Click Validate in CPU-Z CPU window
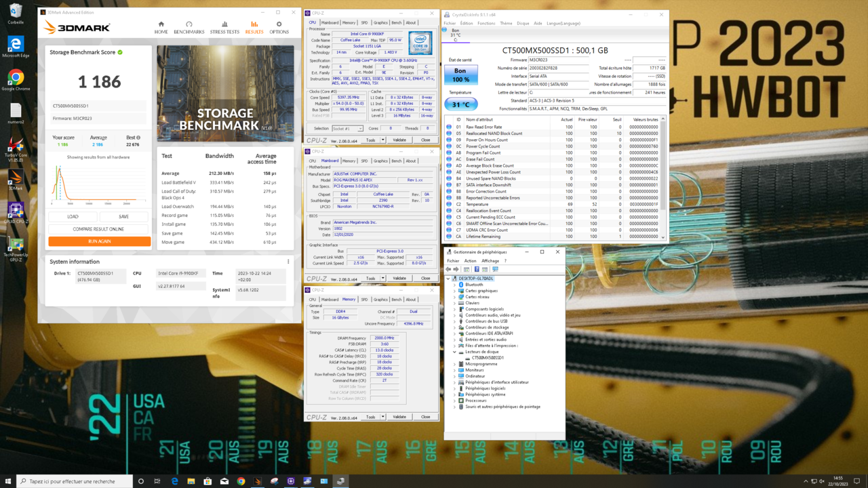The image size is (868, 488). pyautogui.click(x=399, y=140)
